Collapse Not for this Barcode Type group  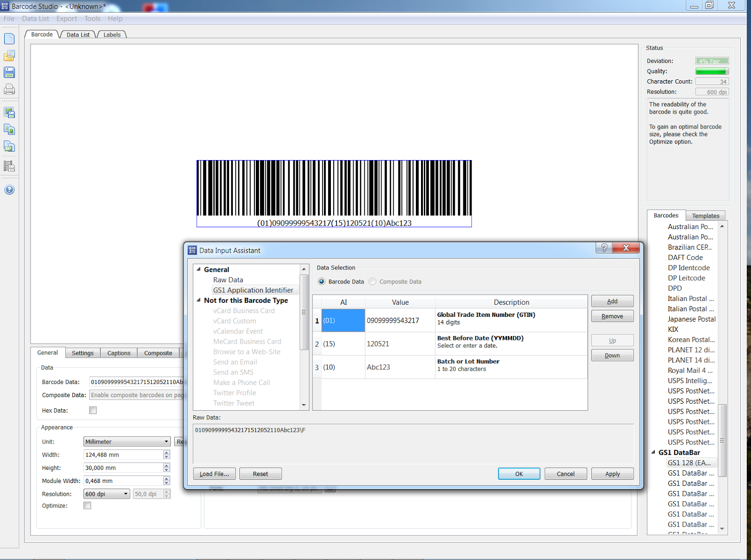tap(199, 300)
